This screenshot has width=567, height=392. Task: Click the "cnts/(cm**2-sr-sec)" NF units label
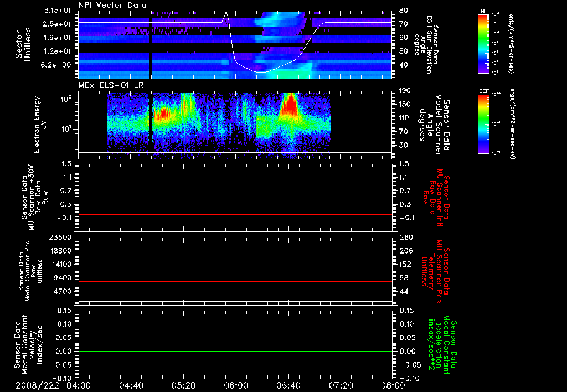coord(511,43)
